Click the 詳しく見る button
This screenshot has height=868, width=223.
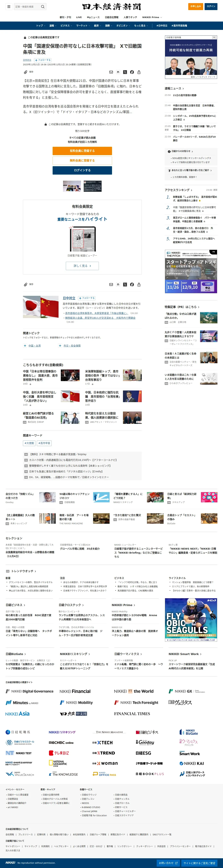[x=82, y=266]
